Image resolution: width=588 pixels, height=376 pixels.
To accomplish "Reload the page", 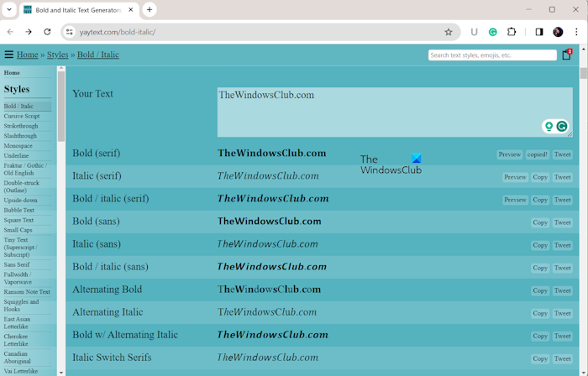I will click(47, 32).
